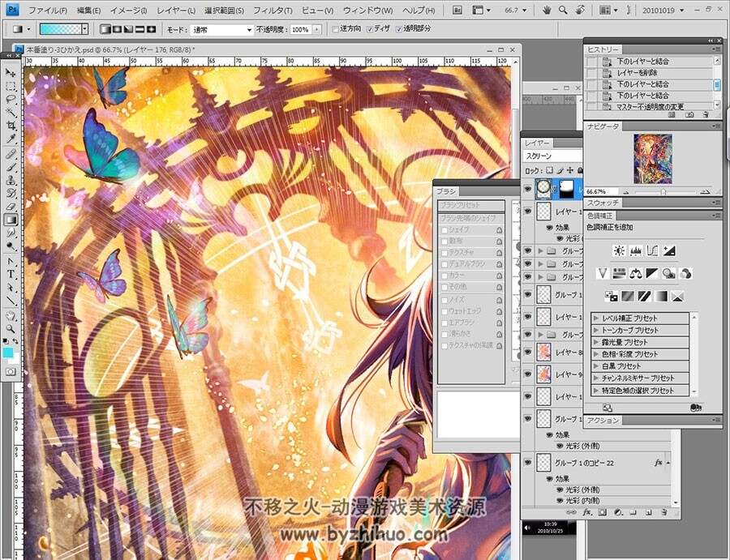Viewport: 730px width, 560px height.
Task: Open ファイル(F) menu
Action: [48, 10]
